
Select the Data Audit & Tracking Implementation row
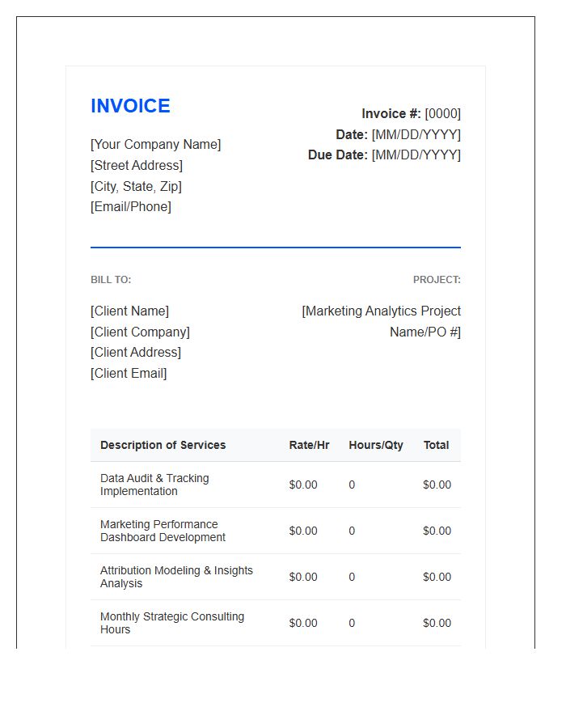276,485
